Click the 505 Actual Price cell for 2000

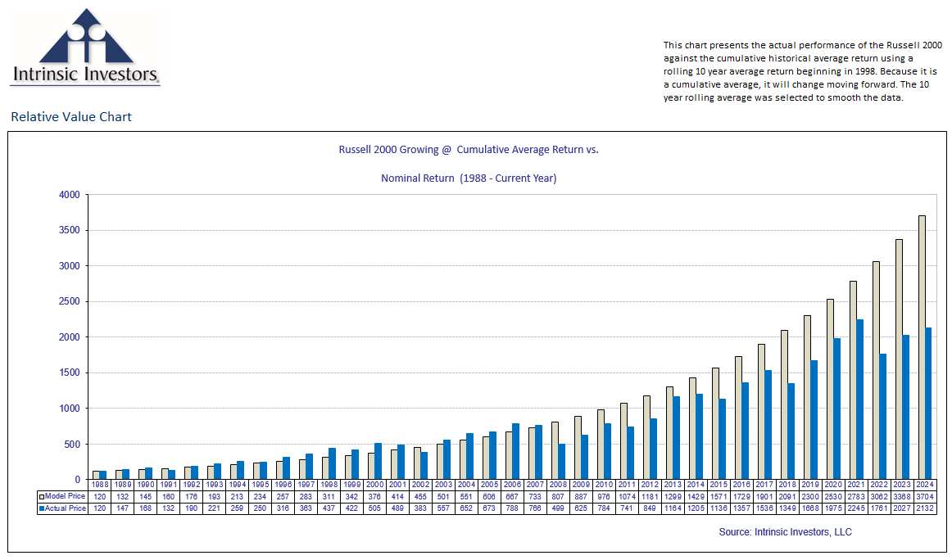pos(374,508)
